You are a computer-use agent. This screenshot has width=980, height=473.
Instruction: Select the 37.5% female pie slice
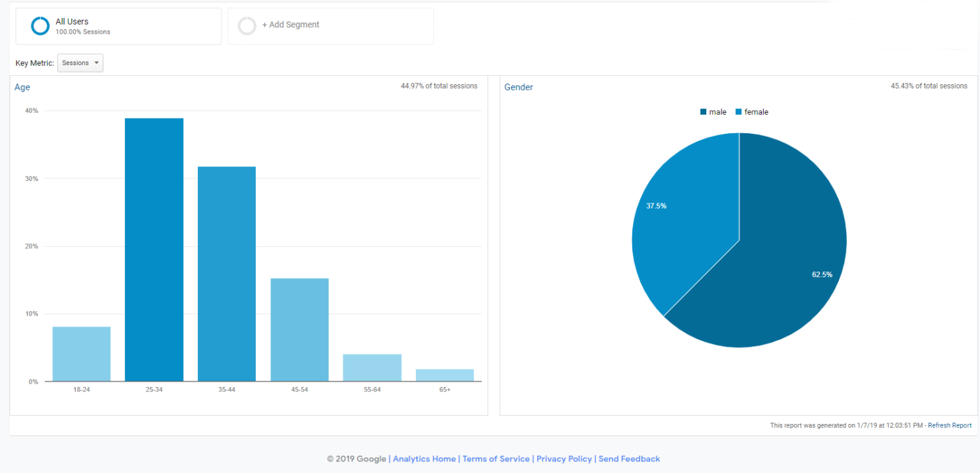(656, 205)
